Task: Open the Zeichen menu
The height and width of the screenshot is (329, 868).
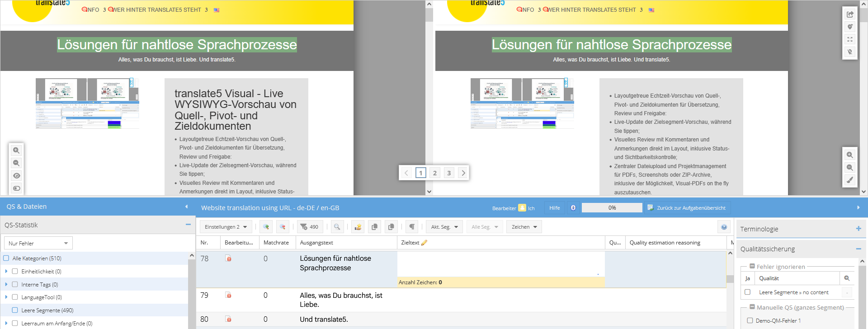Action: click(x=524, y=227)
